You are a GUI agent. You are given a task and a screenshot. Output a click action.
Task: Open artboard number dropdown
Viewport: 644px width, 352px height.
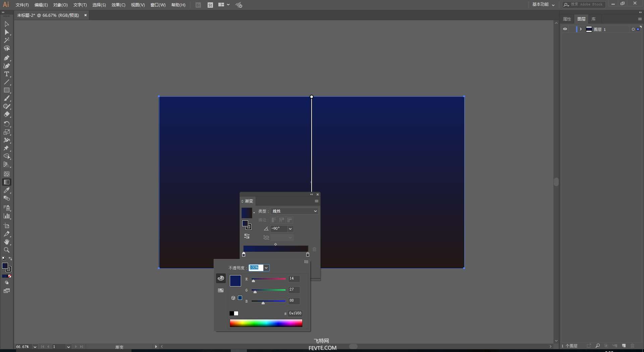[x=68, y=347]
